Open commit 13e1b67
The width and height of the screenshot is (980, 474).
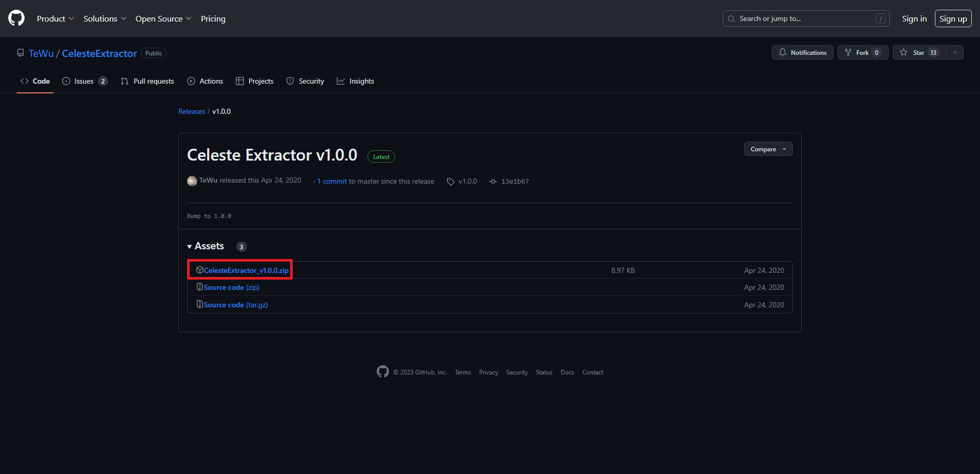[x=515, y=181]
